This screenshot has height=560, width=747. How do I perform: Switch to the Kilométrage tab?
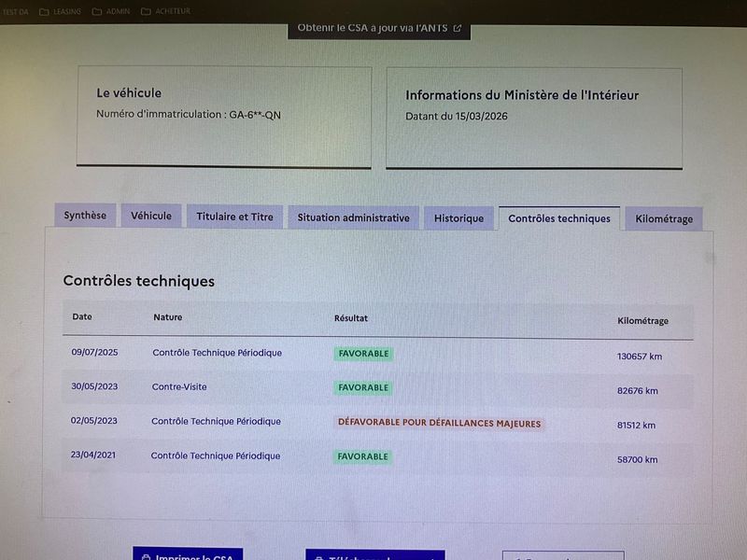point(664,219)
